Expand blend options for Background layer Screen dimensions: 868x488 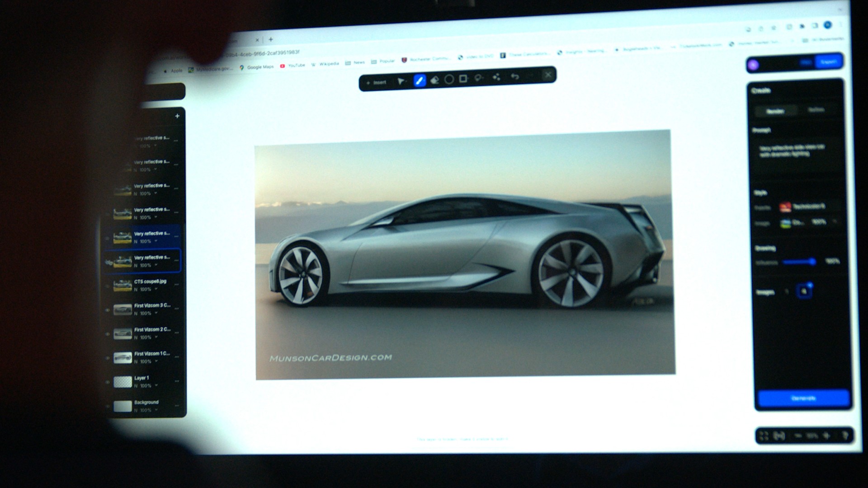coord(156,410)
